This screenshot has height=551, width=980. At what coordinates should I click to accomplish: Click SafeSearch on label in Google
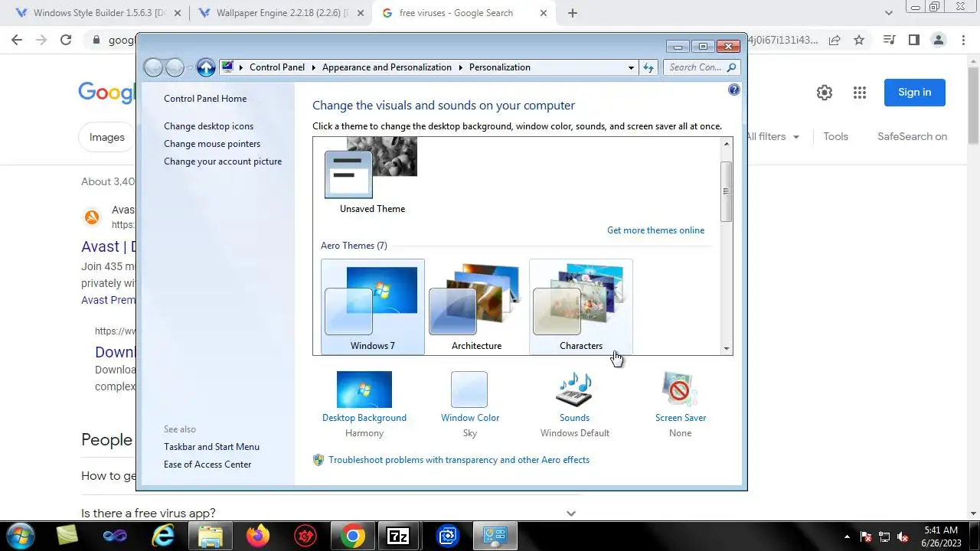pos(912,136)
